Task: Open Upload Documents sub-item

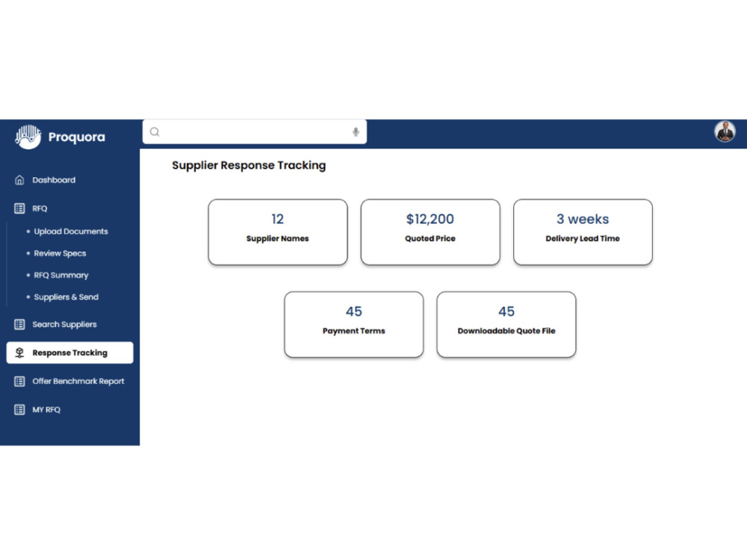Action: (71, 231)
